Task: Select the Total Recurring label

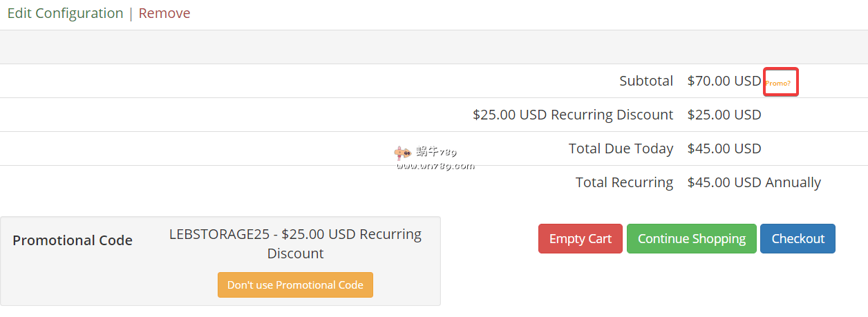Action: pos(624,182)
